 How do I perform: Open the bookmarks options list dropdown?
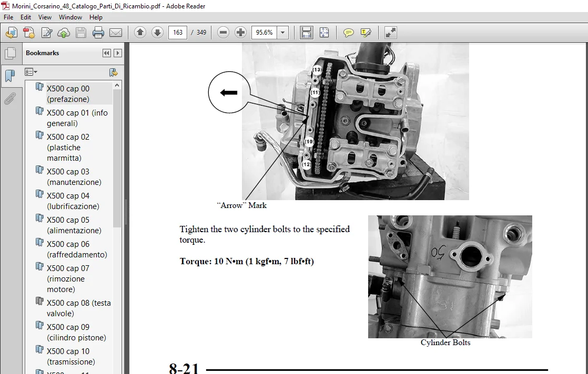pyautogui.click(x=31, y=72)
